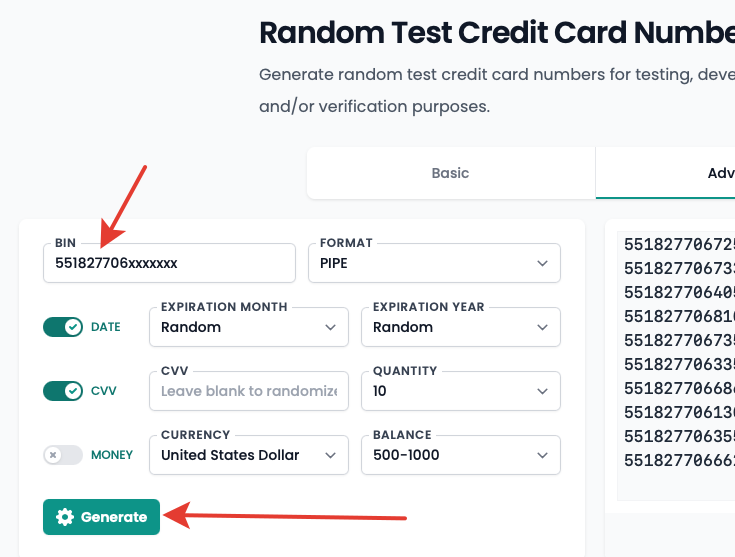Viewport: 735px width, 557px height.
Task: Switch to the Basic tab
Action: click(450, 173)
